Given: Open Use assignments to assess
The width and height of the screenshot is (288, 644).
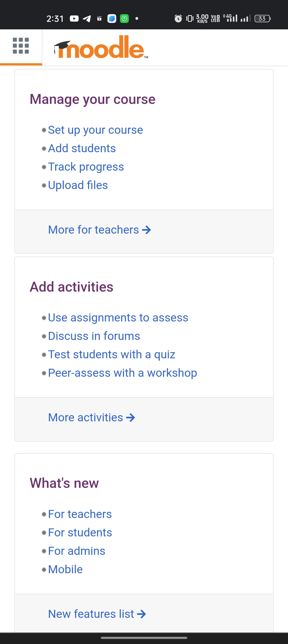Looking at the screenshot, I should [118, 318].
